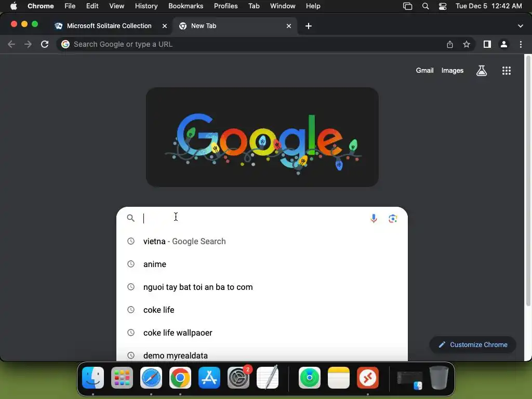Search by image with Google Lens
The width and height of the screenshot is (532, 399).
pyautogui.click(x=393, y=219)
